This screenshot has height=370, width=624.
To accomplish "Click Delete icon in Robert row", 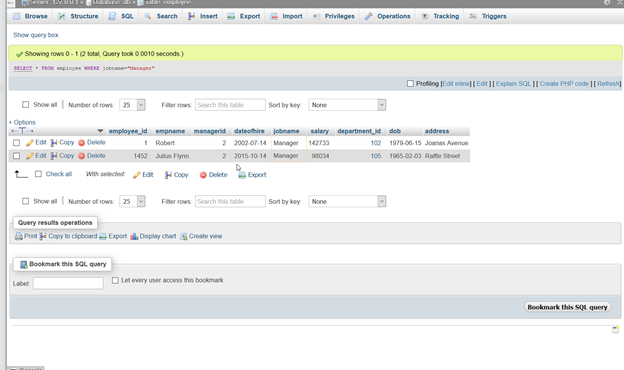I will (x=82, y=142).
